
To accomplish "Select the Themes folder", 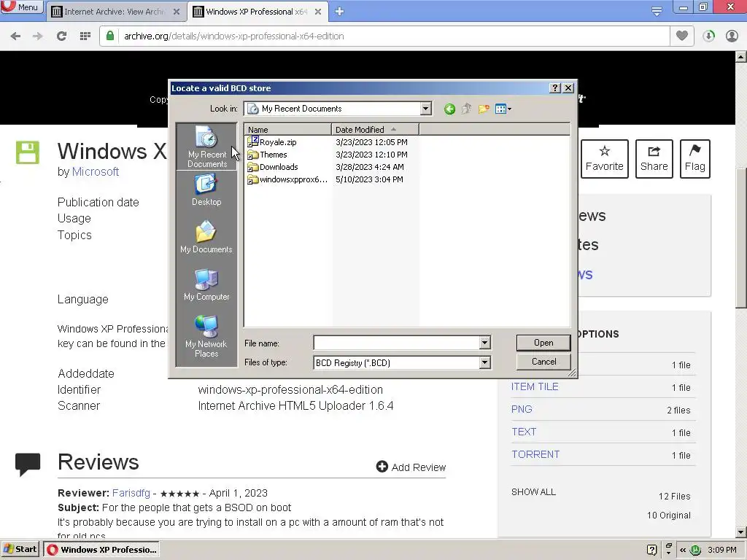I will coord(267,155).
